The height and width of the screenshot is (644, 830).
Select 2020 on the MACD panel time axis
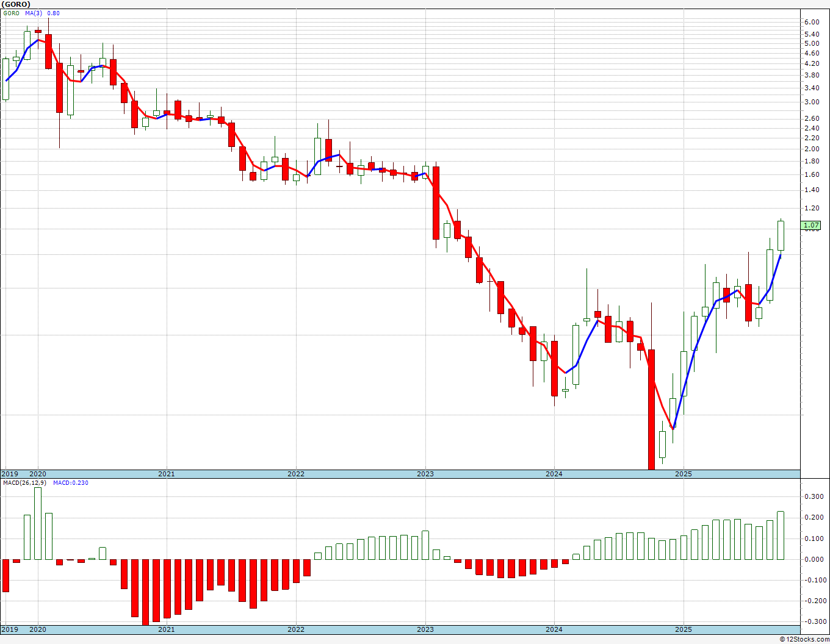click(x=38, y=629)
